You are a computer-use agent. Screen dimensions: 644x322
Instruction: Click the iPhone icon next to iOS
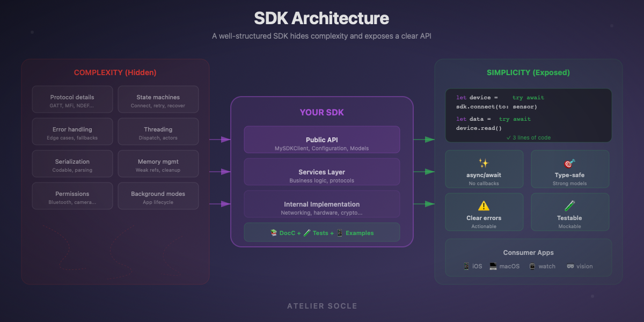point(466,266)
